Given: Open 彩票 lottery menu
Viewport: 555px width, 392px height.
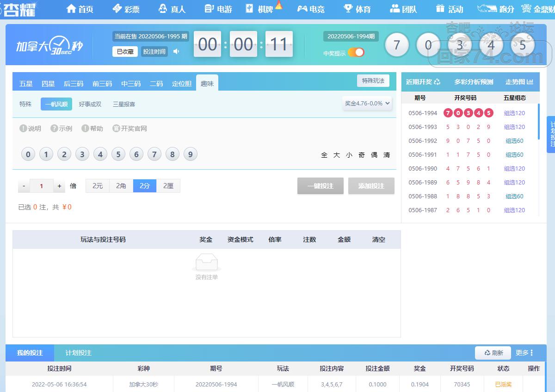Looking at the screenshot, I should click(126, 9).
